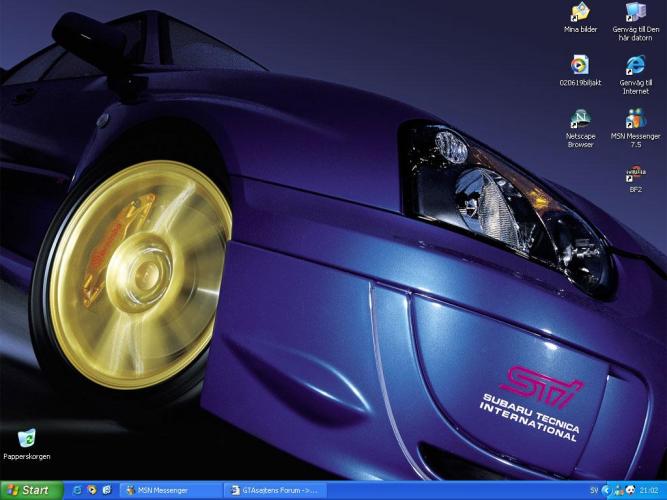The width and height of the screenshot is (667, 500).
Task: Click the third Quick Launch icon
Action: [106, 490]
